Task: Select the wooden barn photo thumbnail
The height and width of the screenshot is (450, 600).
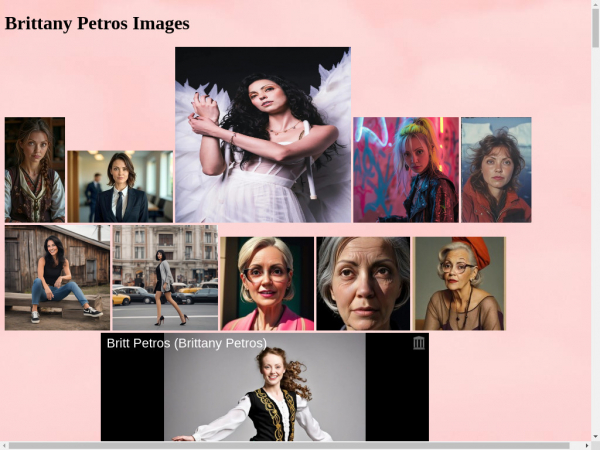Action: click(x=57, y=277)
